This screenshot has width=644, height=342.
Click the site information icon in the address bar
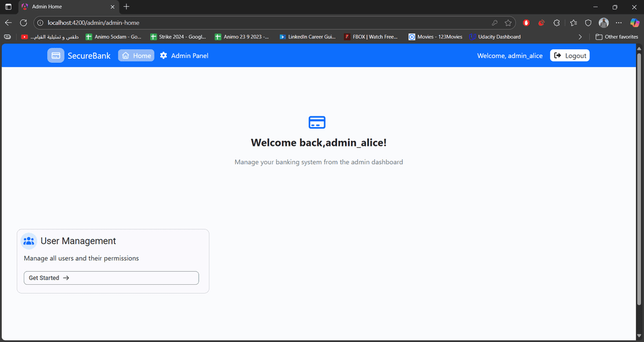point(40,23)
